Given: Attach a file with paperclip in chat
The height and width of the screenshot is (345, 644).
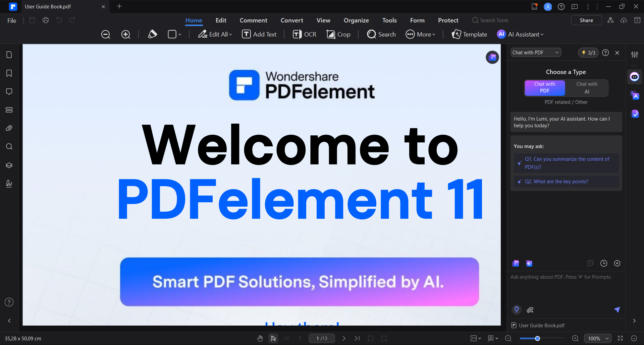Looking at the screenshot, I should [x=530, y=310].
